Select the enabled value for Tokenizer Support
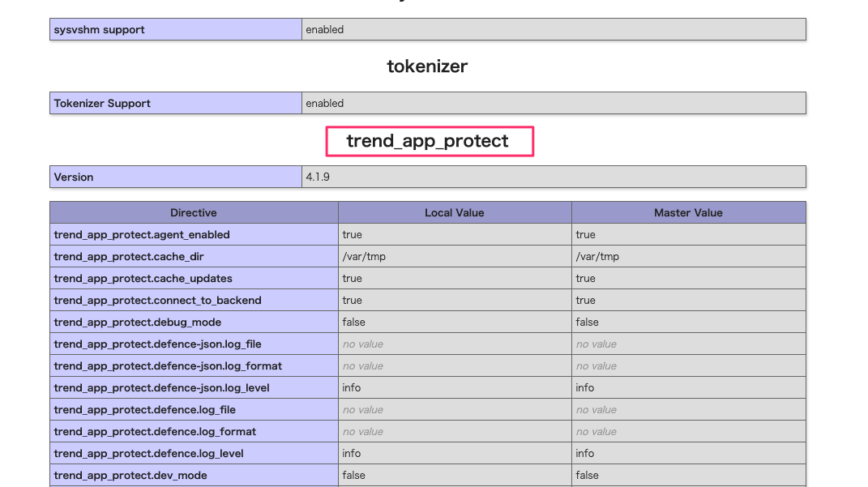This screenshot has width=868, height=487. point(323,103)
